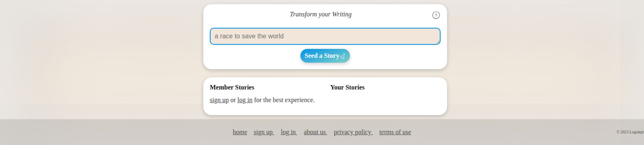Image resolution: width=644 pixels, height=145 pixels.
Task: Click the flask icon on Seed a Story
Action: click(343, 56)
